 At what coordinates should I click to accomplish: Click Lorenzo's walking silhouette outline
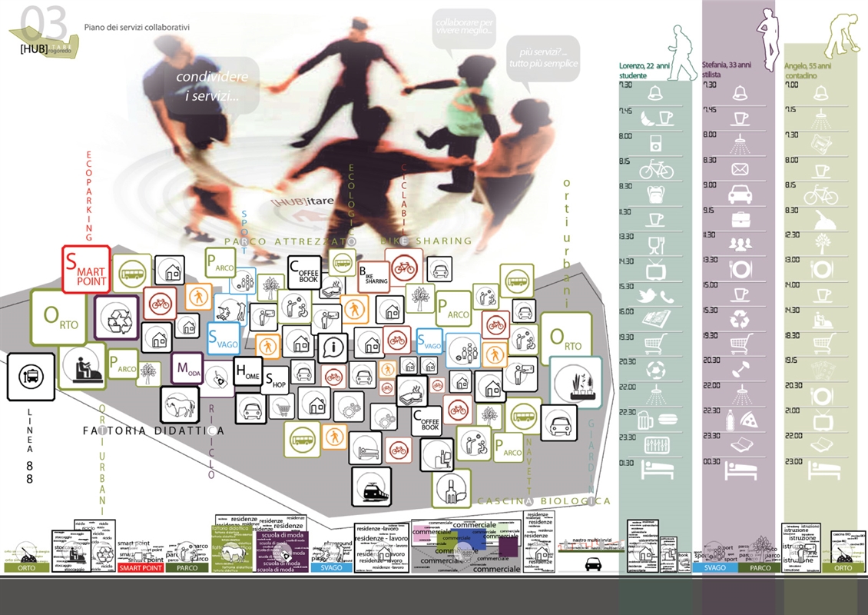[683, 52]
